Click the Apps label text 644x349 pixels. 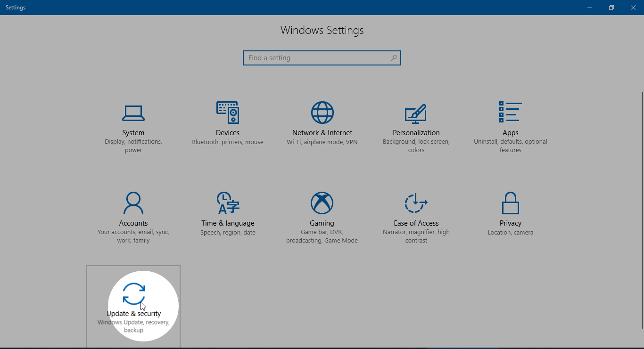point(511,133)
